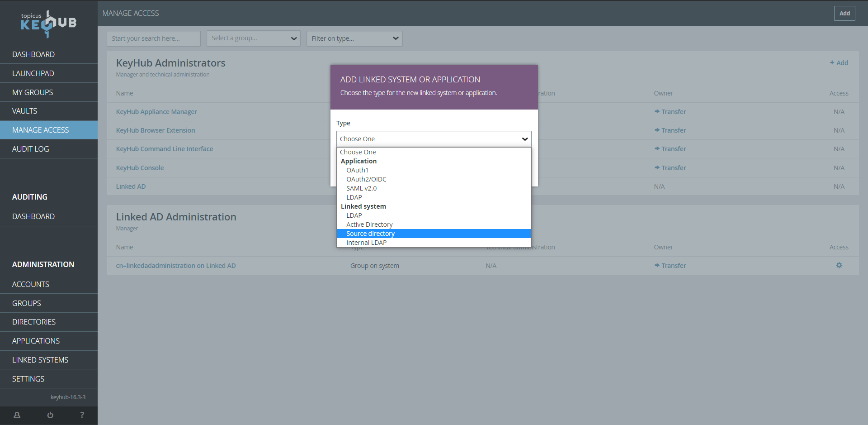
Task: Click Name column header in KeyHub Administrators
Action: [124, 93]
